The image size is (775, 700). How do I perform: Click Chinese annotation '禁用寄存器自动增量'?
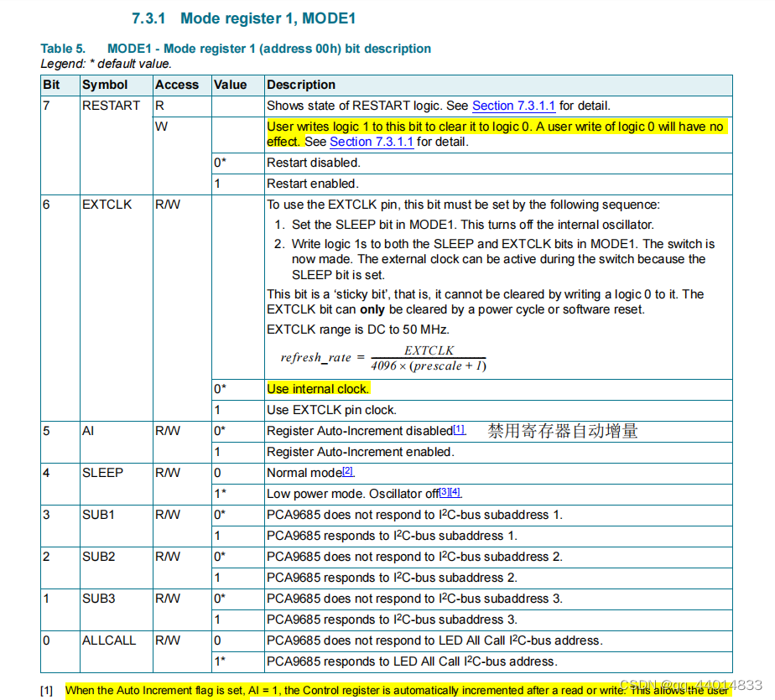pos(563,431)
